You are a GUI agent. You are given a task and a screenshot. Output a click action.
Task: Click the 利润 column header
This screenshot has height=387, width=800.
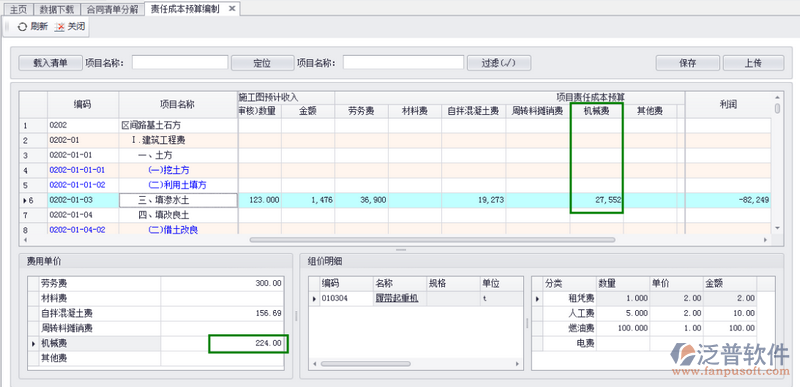click(729, 105)
